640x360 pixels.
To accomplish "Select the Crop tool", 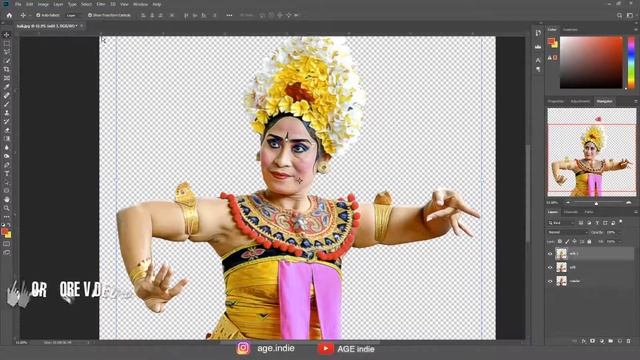I will click(x=7, y=69).
